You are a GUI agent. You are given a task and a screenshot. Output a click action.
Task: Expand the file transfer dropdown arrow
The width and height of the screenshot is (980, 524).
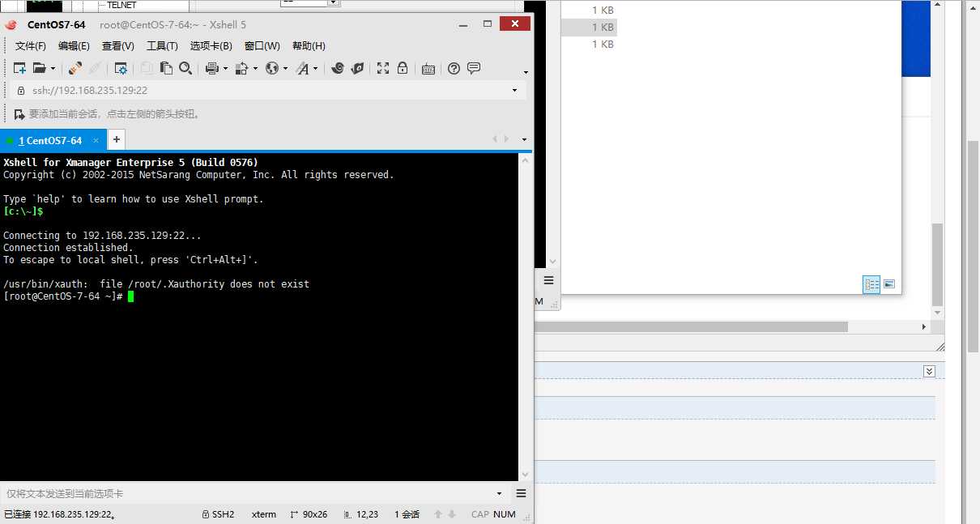coord(255,69)
